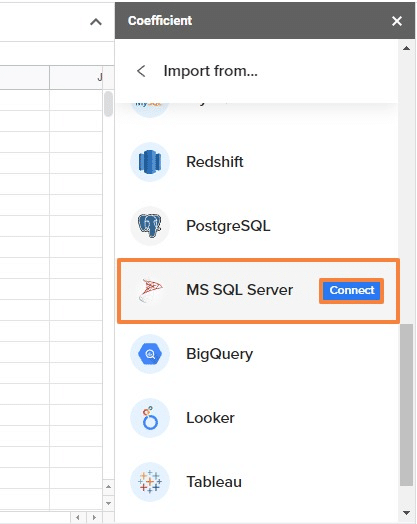The width and height of the screenshot is (417, 524).
Task: Close the Coefficient sidebar panel
Action: 397,21
